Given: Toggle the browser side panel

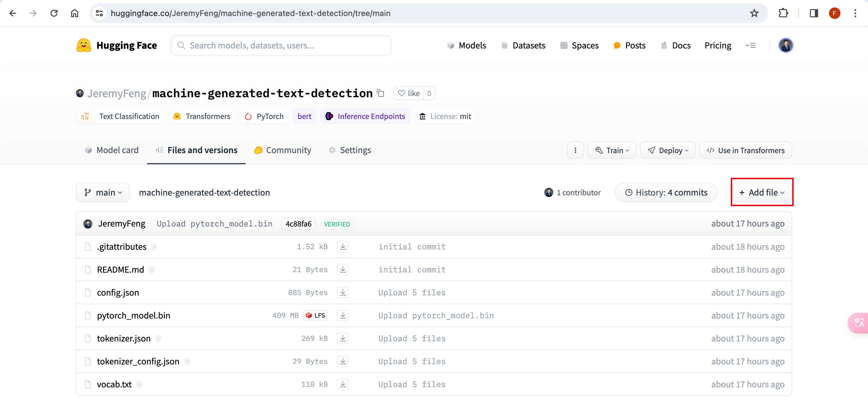Looking at the screenshot, I should pos(814,13).
